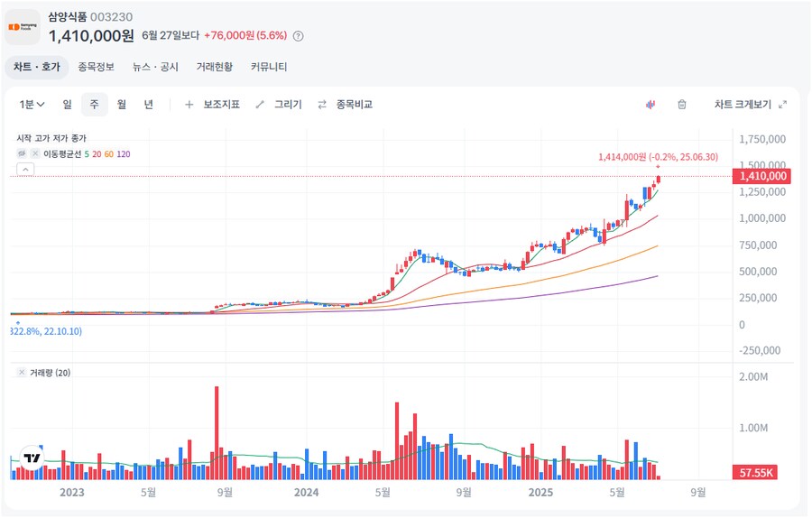
Task: Open the 거래현황 tab
Action: (x=215, y=68)
